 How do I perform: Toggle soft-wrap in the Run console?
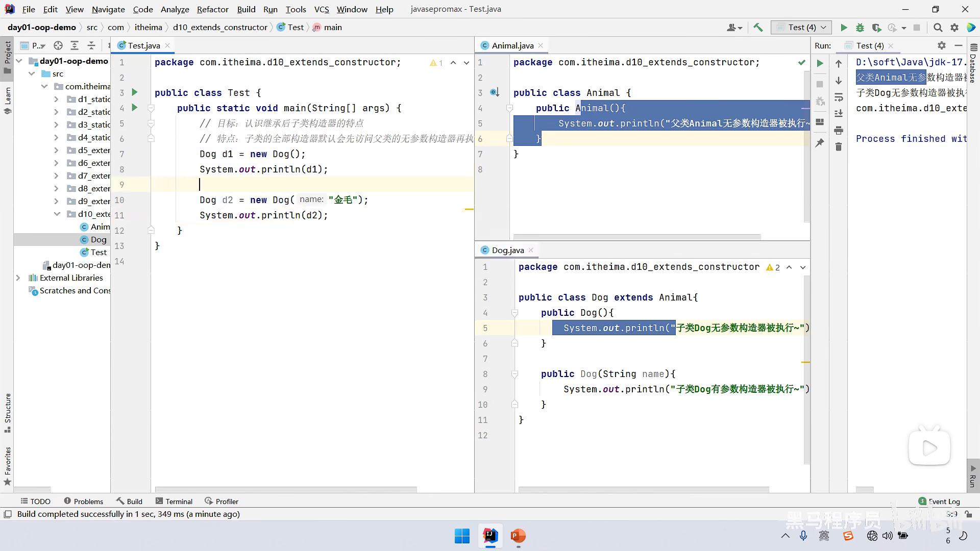click(x=839, y=97)
